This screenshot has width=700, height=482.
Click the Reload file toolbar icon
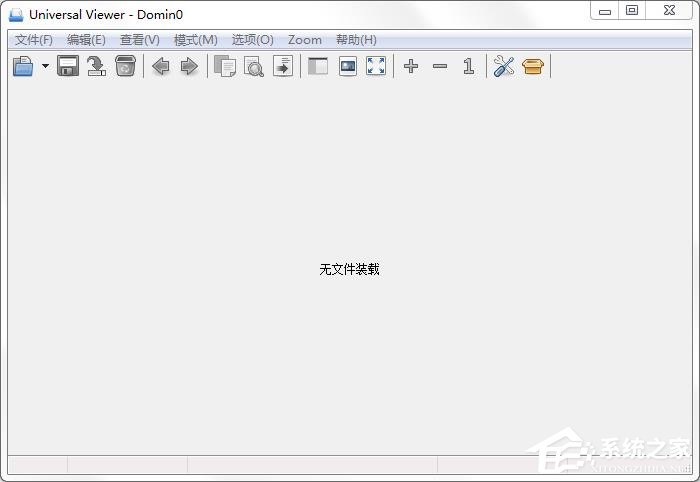[96, 67]
